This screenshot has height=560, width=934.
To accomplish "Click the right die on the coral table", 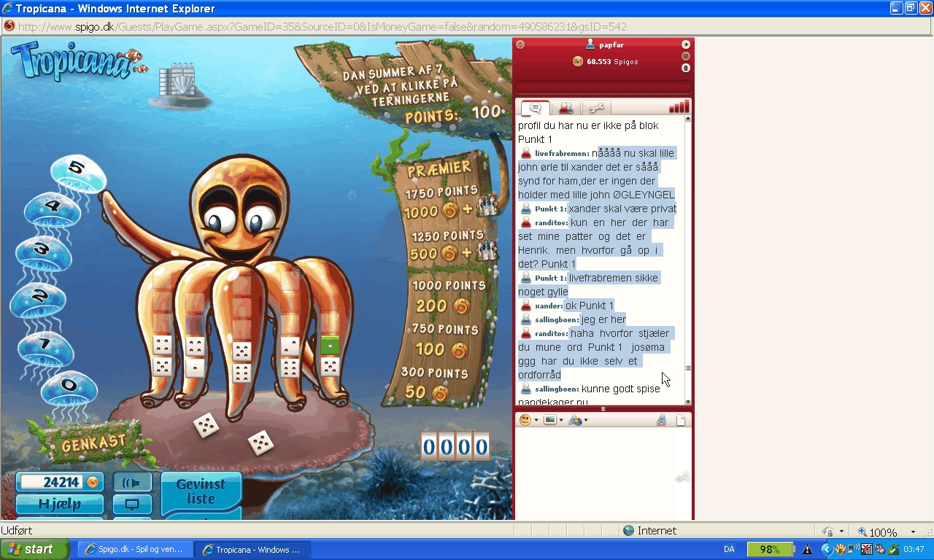I will click(260, 443).
